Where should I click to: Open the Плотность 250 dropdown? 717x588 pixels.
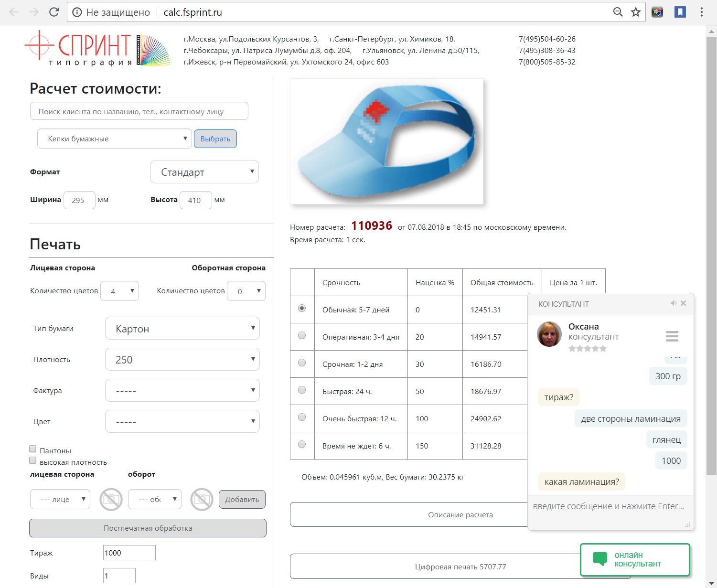[x=182, y=359]
